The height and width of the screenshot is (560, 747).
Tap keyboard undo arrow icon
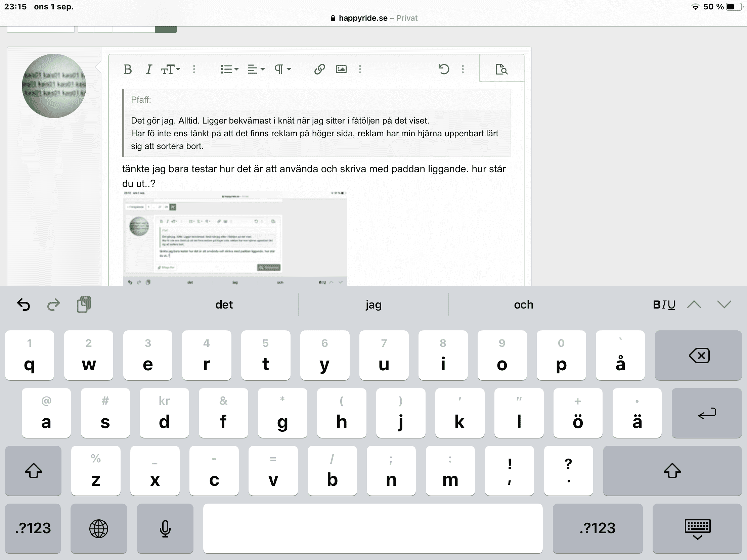tap(24, 305)
